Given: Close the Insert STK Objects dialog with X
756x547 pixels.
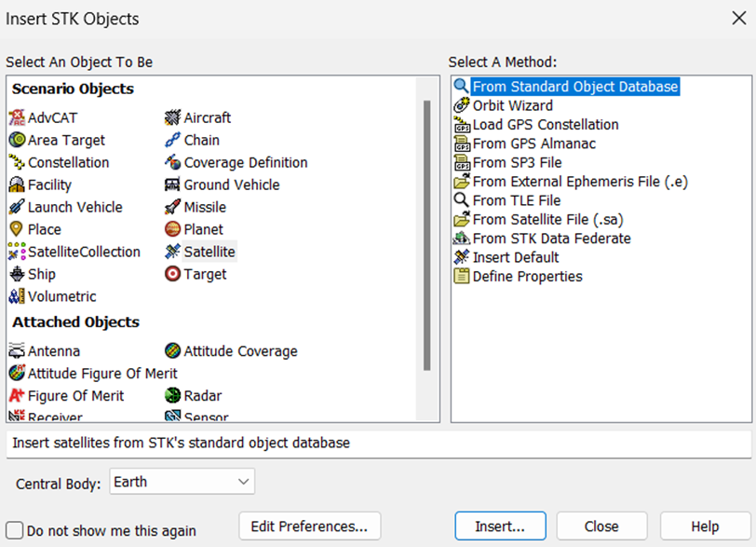Looking at the screenshot, I should (x=738, y=19).
